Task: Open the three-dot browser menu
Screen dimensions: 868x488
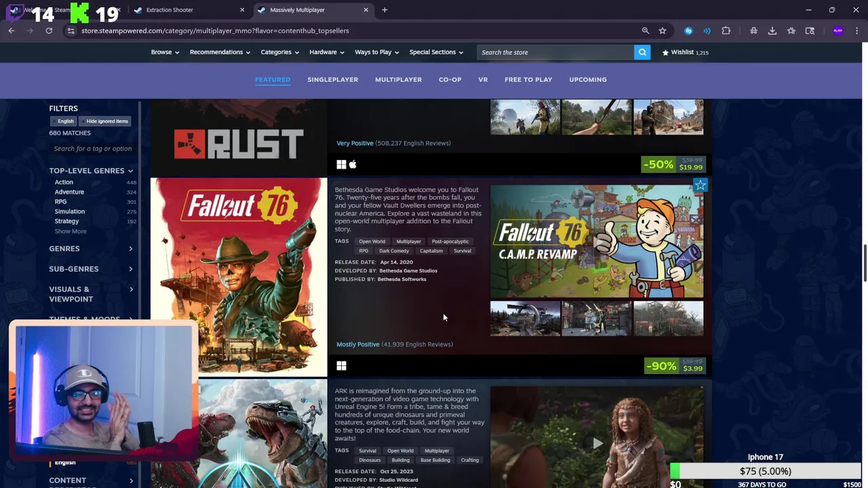Action: pos(856,30)
